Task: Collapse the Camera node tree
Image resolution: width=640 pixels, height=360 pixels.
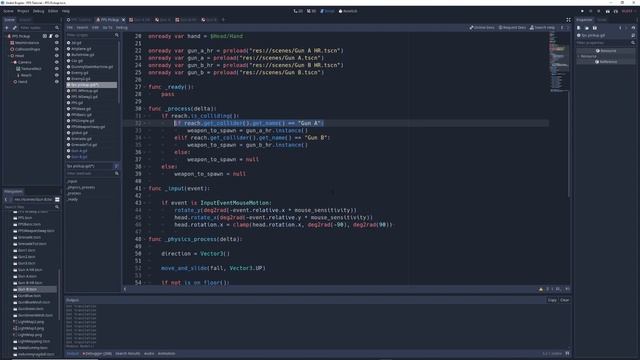Action: pos(12,62)
